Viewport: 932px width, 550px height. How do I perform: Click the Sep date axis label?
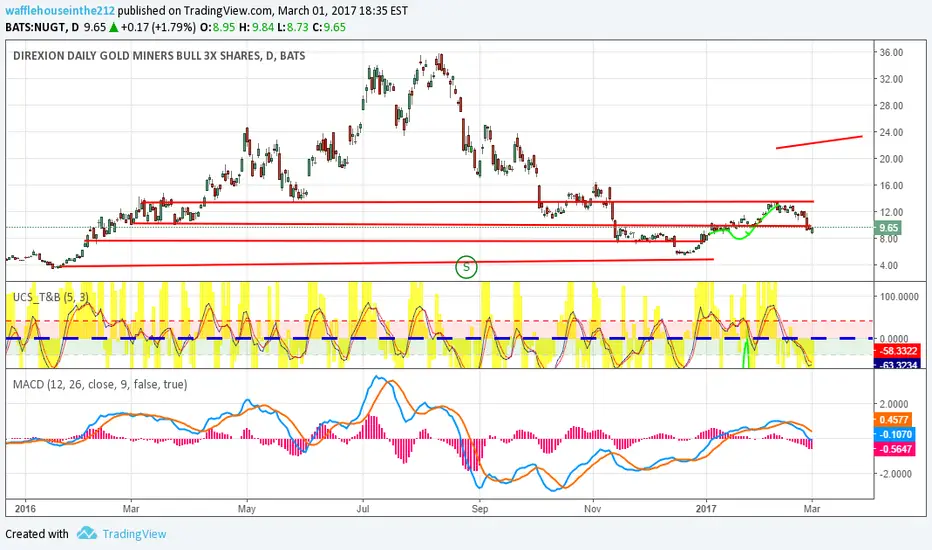point(480,508)
